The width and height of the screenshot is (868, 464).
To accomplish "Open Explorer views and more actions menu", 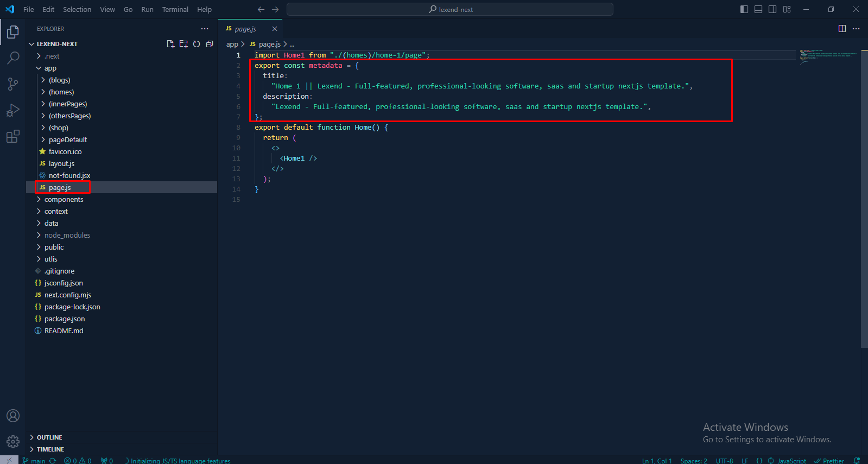I will click(x=205, y=29).
